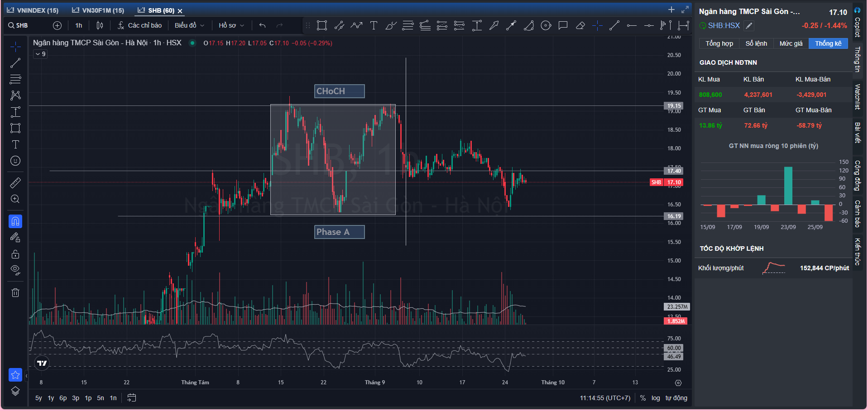Screen dimensions: 868x411
Task: Open the Copilot side panel
Action: click(x=858, y=23)
